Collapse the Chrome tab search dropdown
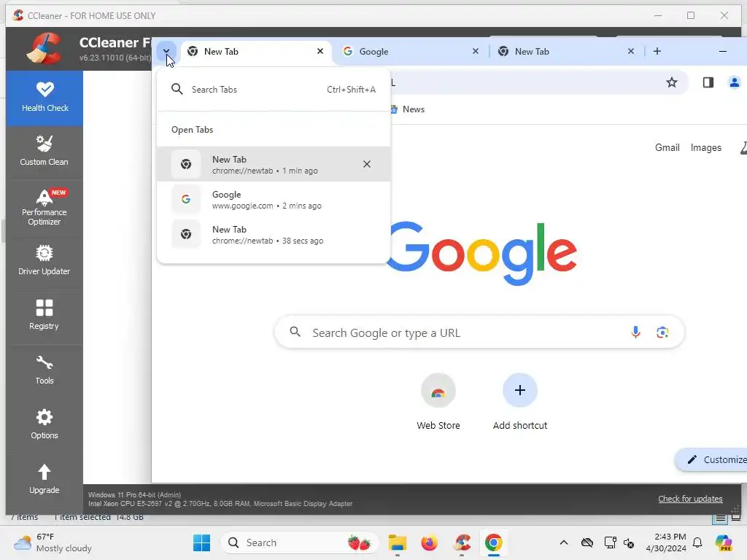The width and height of the screenshot is (747, 560). pos(166,52)
